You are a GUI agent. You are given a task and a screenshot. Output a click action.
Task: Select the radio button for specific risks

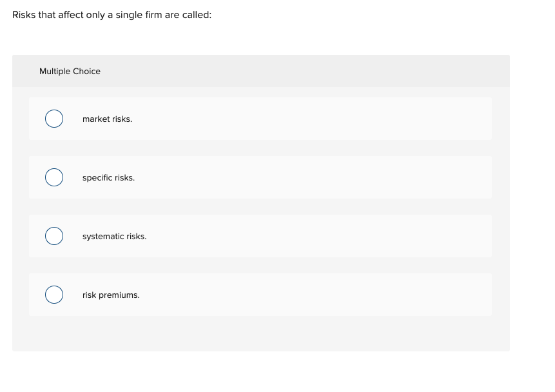(54, 177)
